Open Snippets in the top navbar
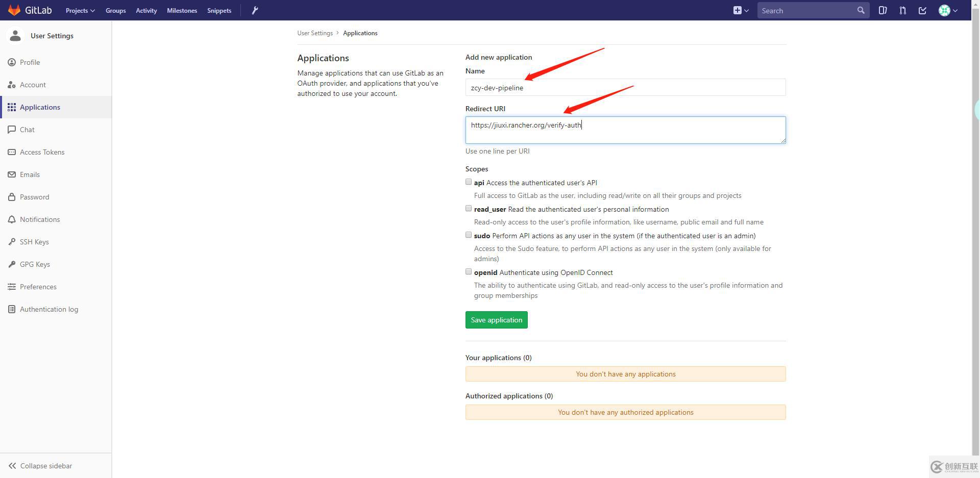Image resolution: width=980 pixels, height=478 pixels. 219,10
